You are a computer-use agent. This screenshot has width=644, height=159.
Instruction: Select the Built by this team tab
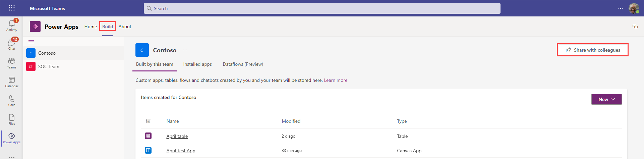tap(155, 64)
